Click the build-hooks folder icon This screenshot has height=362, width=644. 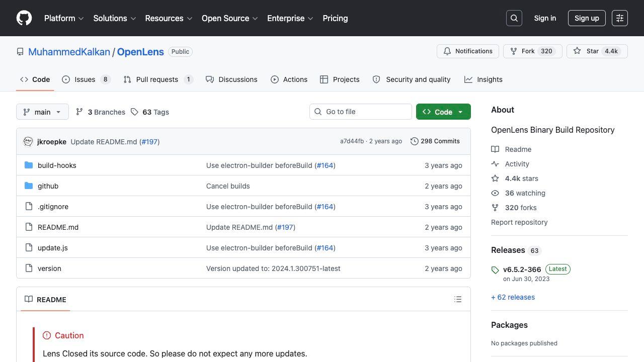coord(29,165)
